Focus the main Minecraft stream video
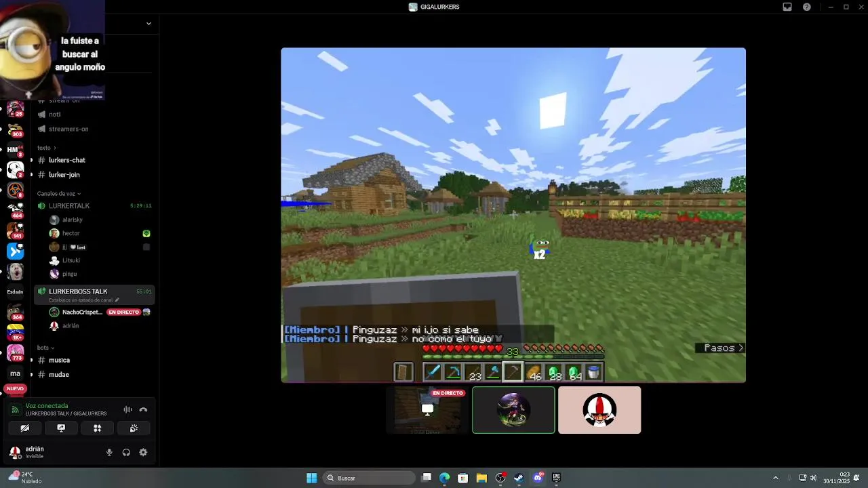The image size is (868, 488). pos(513,215)
